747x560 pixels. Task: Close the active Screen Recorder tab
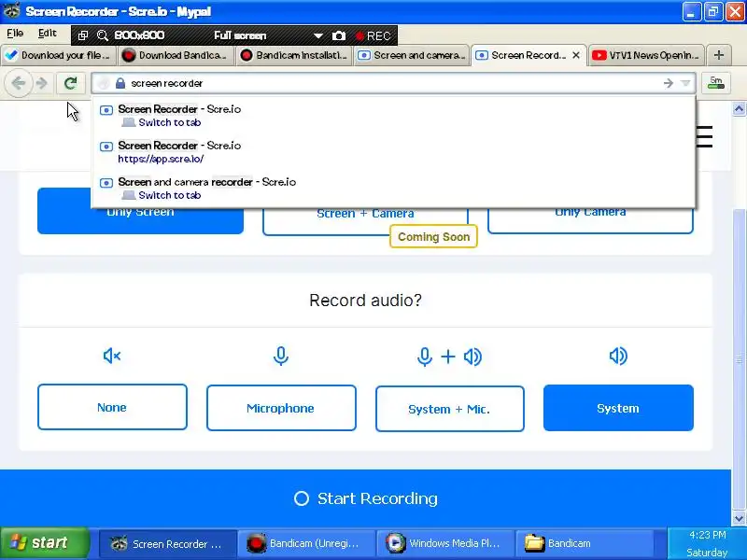[x=576, y=55]
